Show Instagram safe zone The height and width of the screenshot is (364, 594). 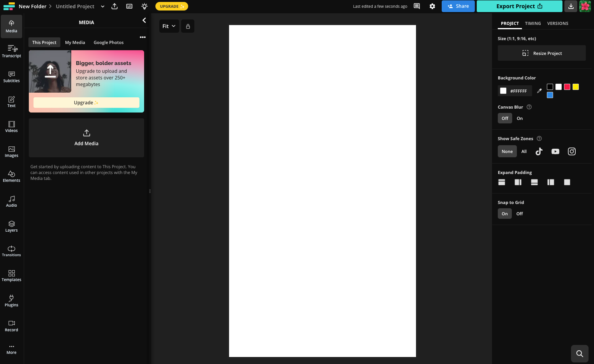(572, 151)
